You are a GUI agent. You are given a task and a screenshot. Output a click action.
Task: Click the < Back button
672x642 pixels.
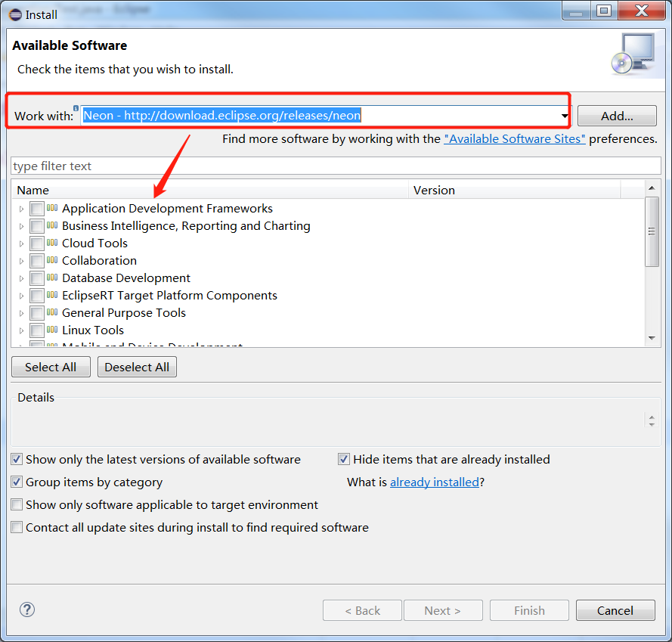(362, 610)
